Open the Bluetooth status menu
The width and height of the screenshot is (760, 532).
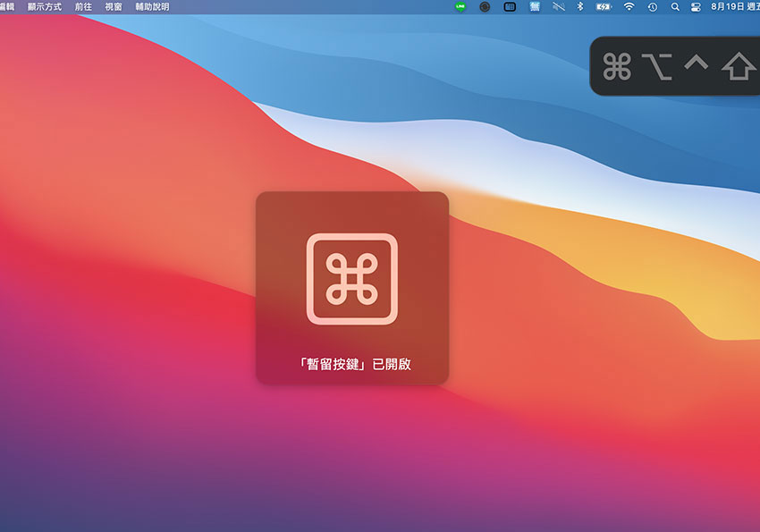(580, 7)
